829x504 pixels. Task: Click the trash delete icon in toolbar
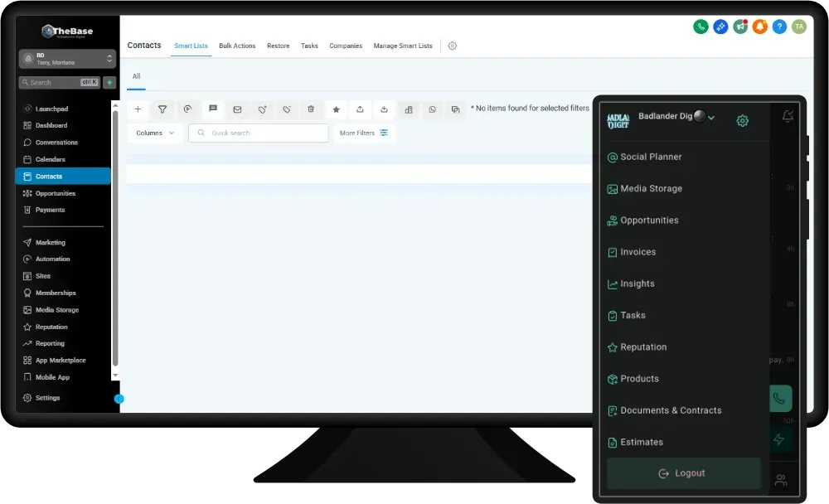pyautogui.click(x=311, y=109)
